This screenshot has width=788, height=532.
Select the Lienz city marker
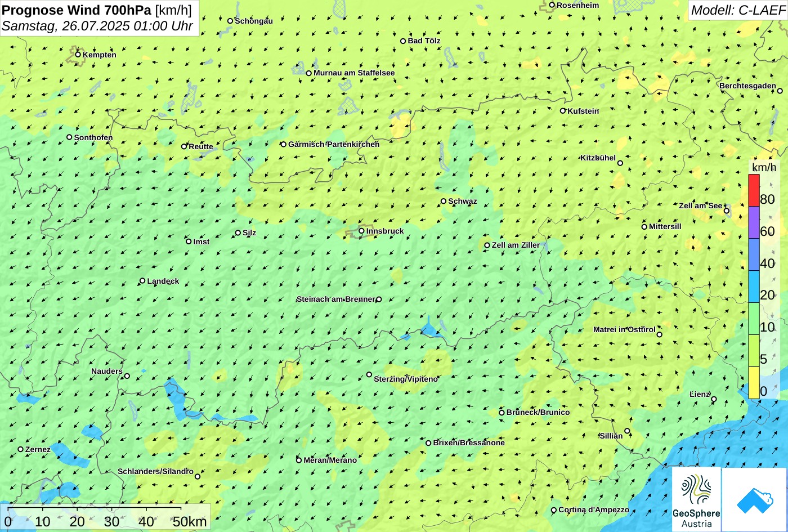(x=714, y=399)
